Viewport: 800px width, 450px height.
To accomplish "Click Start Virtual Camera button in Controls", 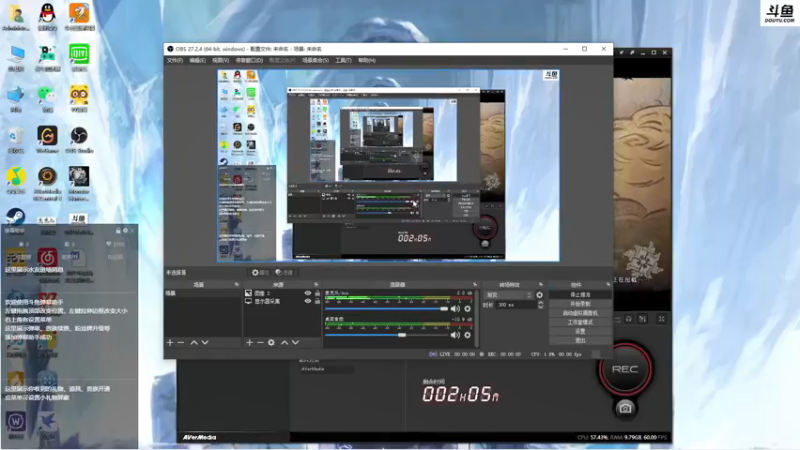I will point(580,313).
